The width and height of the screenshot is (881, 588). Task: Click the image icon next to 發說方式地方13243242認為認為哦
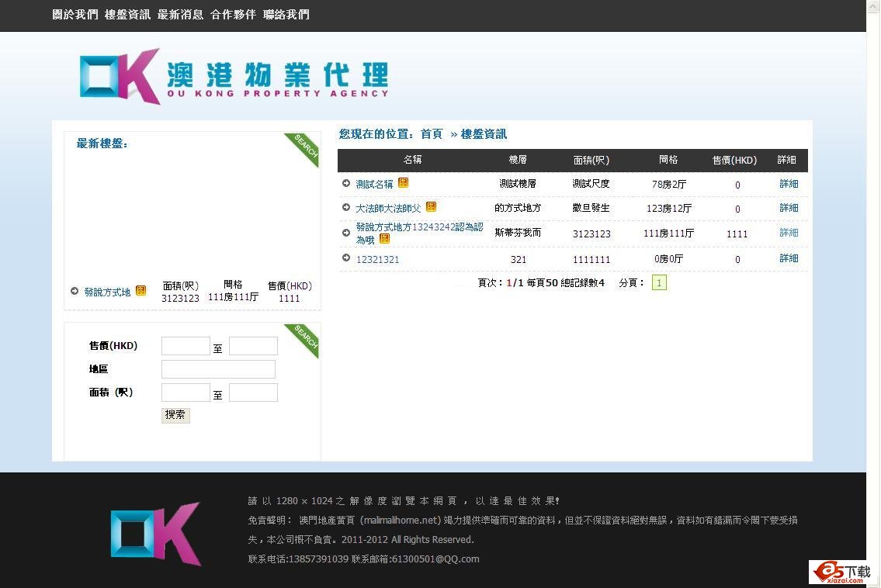pos(384,239)
